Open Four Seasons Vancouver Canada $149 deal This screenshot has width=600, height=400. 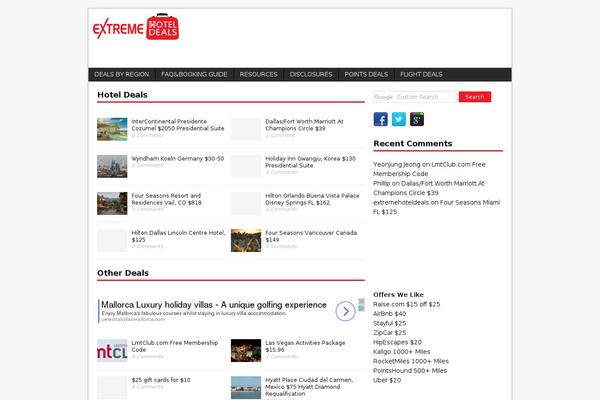(311, 236)
